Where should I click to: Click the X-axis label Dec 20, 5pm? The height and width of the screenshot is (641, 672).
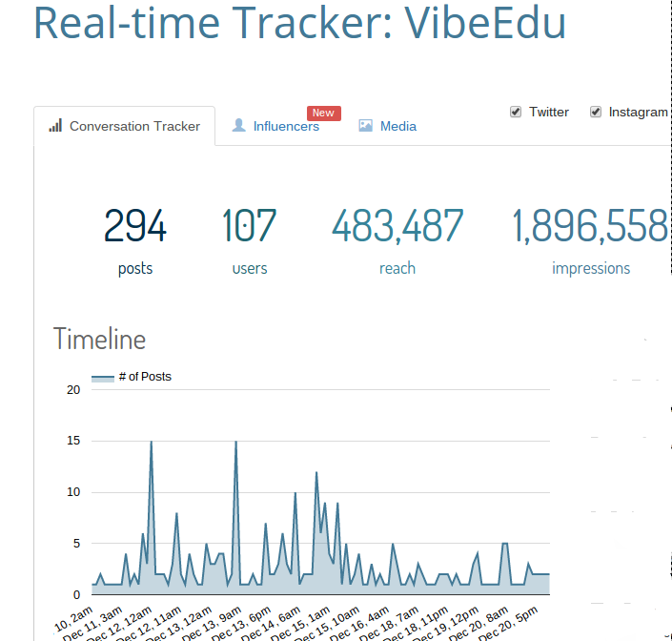[507, 624]
